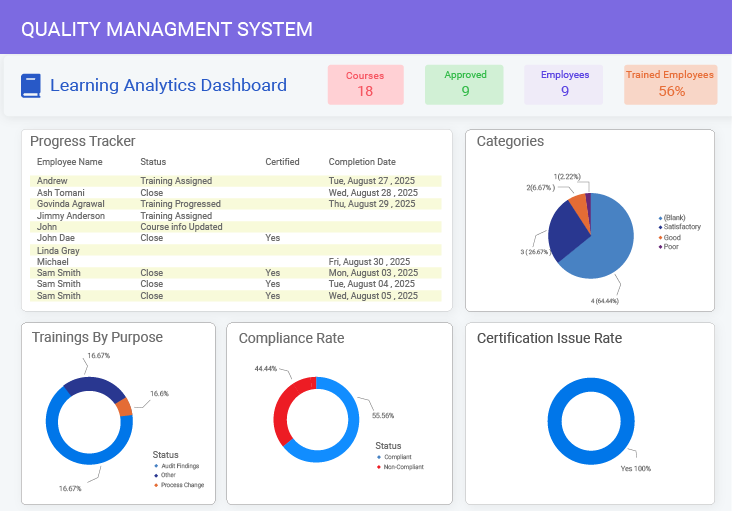Select the Compliant legend entry
Viewport: 732px width, 511px height.
[x=394, y=457]
